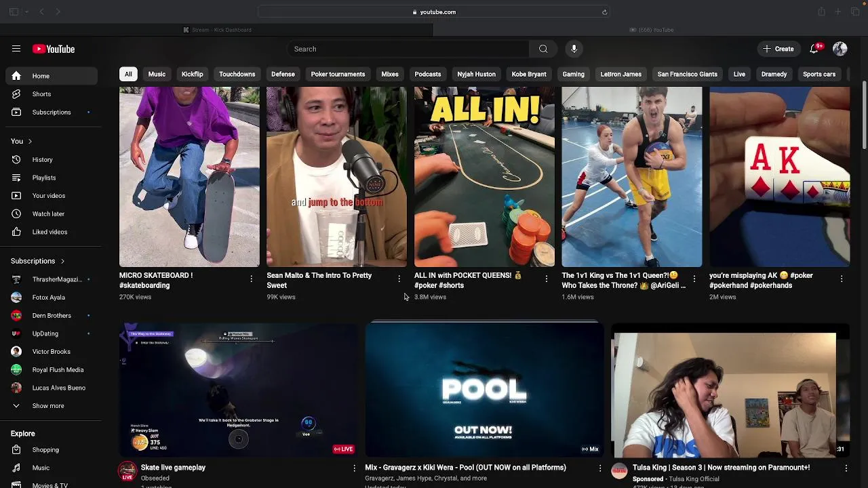Screen dimensions: 868x488
Task: Select the Kickflip filter chip
Action: coord(192,74)
